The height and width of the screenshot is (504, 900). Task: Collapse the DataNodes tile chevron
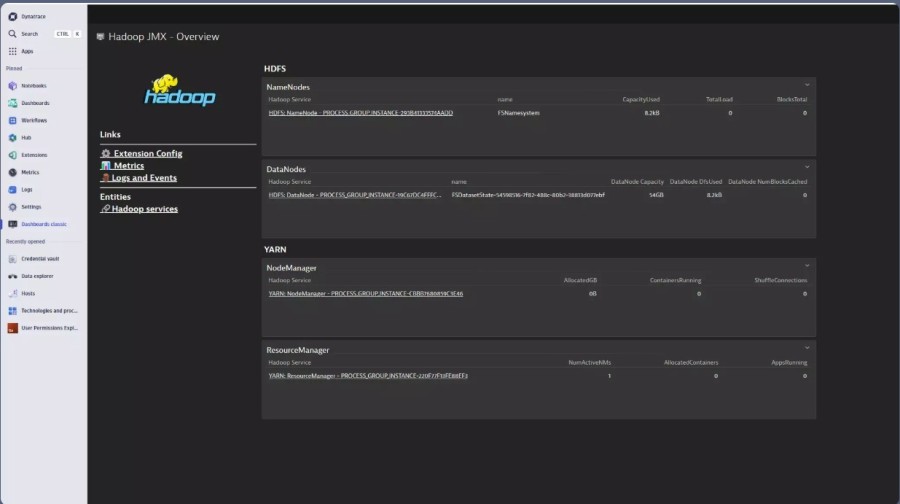(x=807, y=167)
